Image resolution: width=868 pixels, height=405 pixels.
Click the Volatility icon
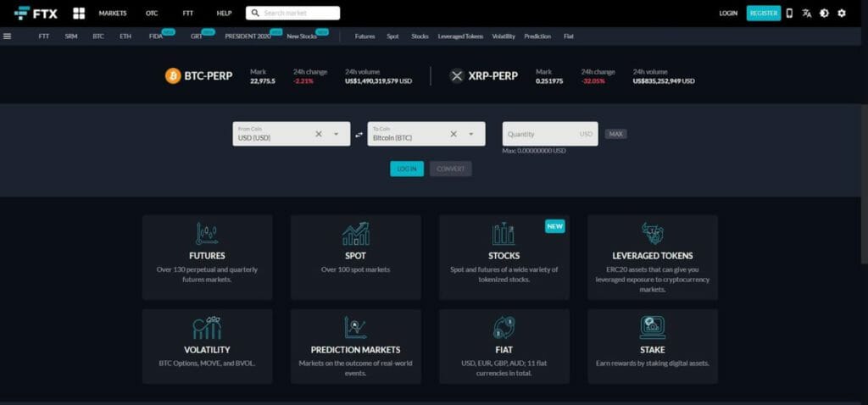tap(207, 328)
